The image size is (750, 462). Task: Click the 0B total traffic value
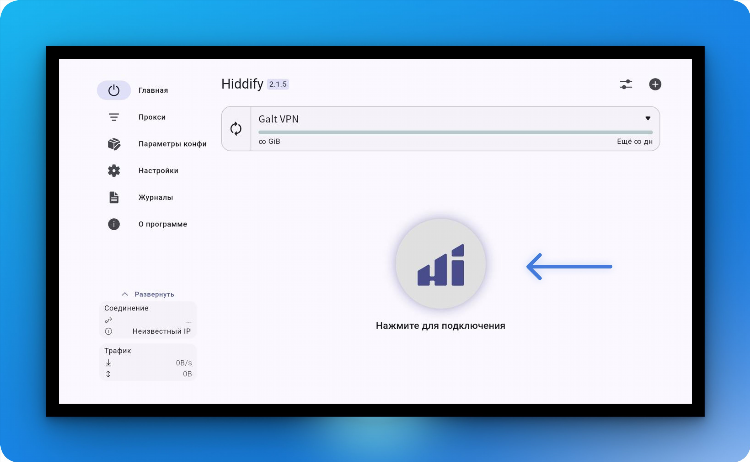tap(188, 374)
